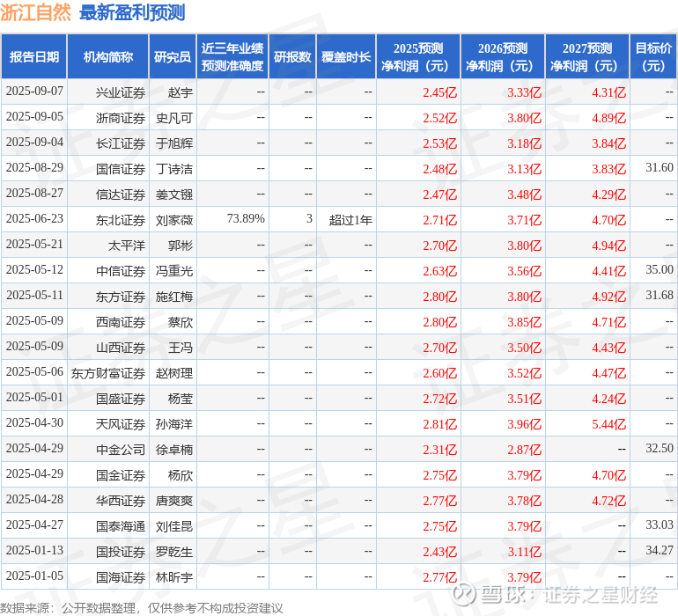Click the 东方财富证券 cell

108,373
